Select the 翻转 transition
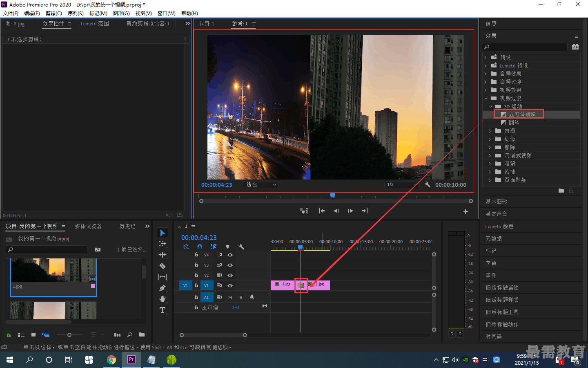Viewport: 588px width, 368px height. click(x=514, y=123)
